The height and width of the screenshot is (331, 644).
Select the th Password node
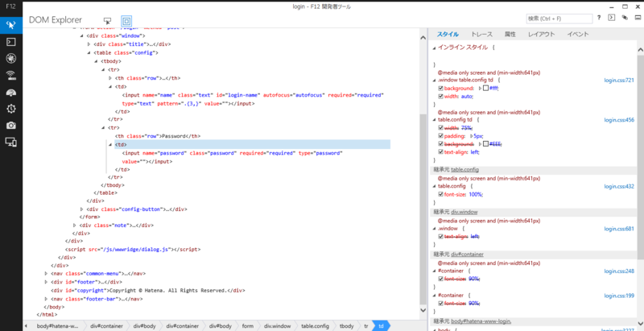tap(157, 136)
